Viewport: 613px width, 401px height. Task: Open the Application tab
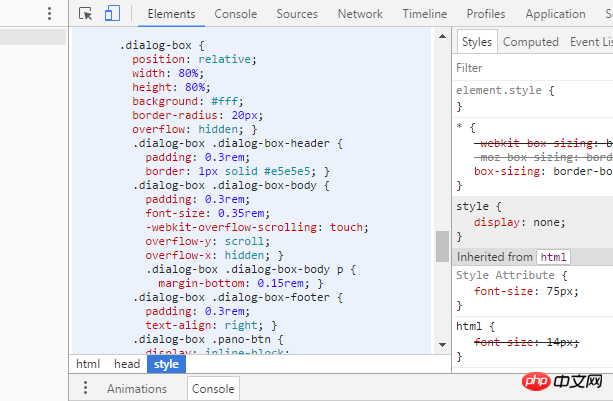pos(556,14)
